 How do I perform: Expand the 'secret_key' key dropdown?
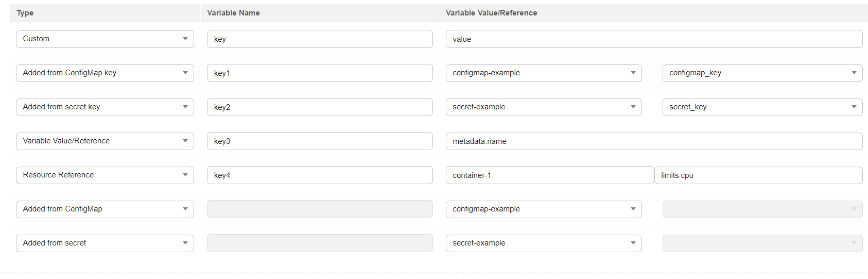pos(762,107)
